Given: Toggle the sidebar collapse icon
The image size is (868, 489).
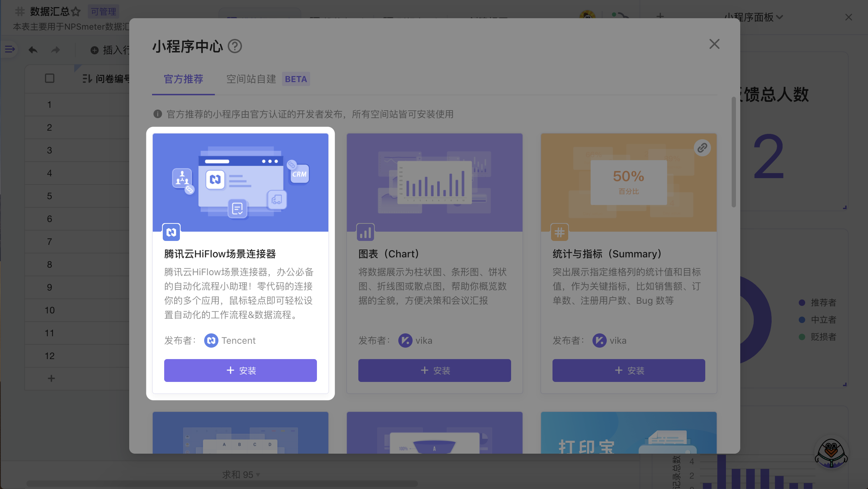Looking at the screenshot, I should coord(10,49).
